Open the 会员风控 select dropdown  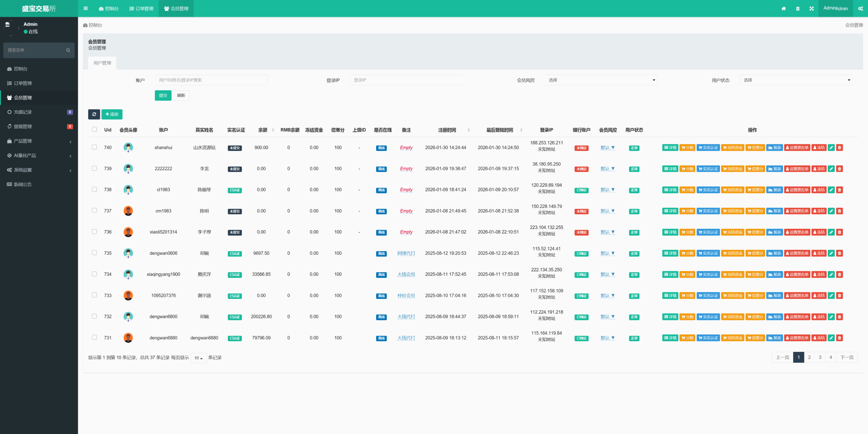(601, 80)
